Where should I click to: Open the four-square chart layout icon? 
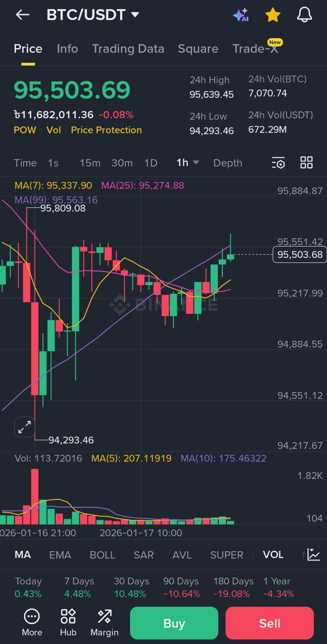click(307, 162)
